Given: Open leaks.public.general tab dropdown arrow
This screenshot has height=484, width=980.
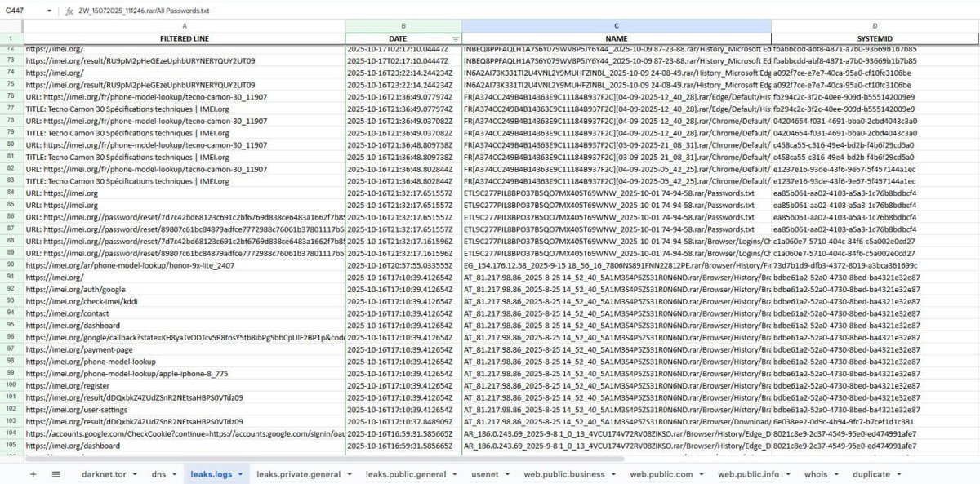Looking at the screenshot, I should tap(455, 474).
